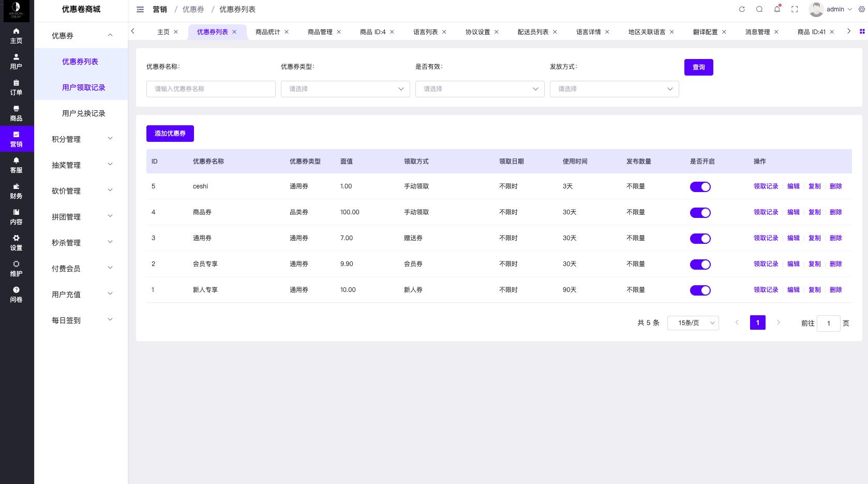This screenshot has height=484, width=868.
Task: Click 编辑 for the 会员专享 coupon
Action: click(x=793, y=264)
